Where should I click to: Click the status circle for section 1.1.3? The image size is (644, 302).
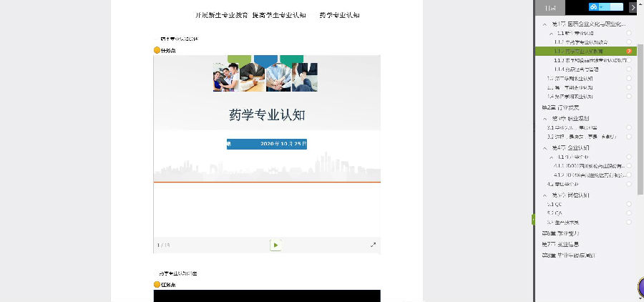629,60
